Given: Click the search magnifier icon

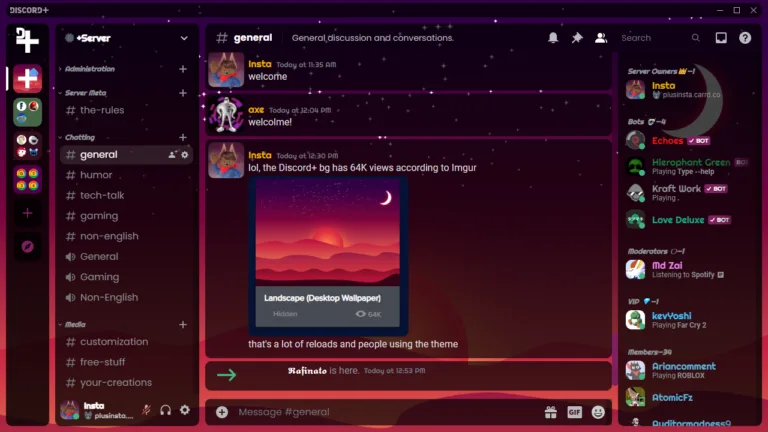Looking at the screenshot, I should click(x=696, y=38).
